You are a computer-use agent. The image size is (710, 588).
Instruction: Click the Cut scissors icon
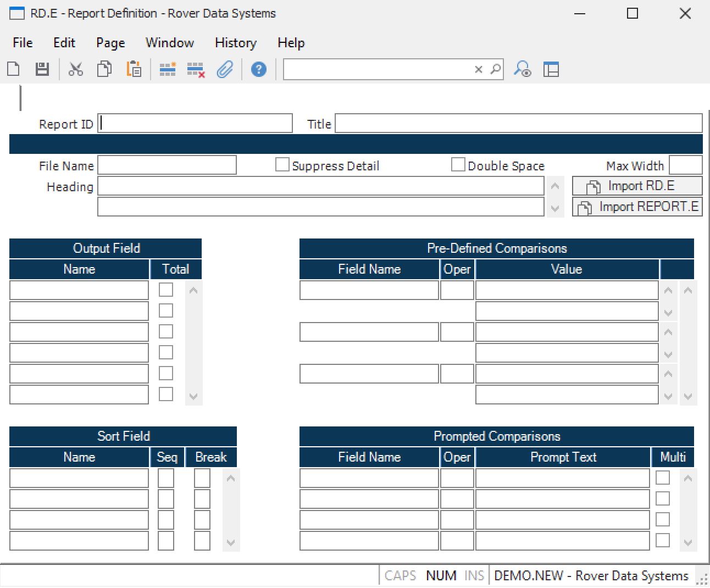click(75, 69)
